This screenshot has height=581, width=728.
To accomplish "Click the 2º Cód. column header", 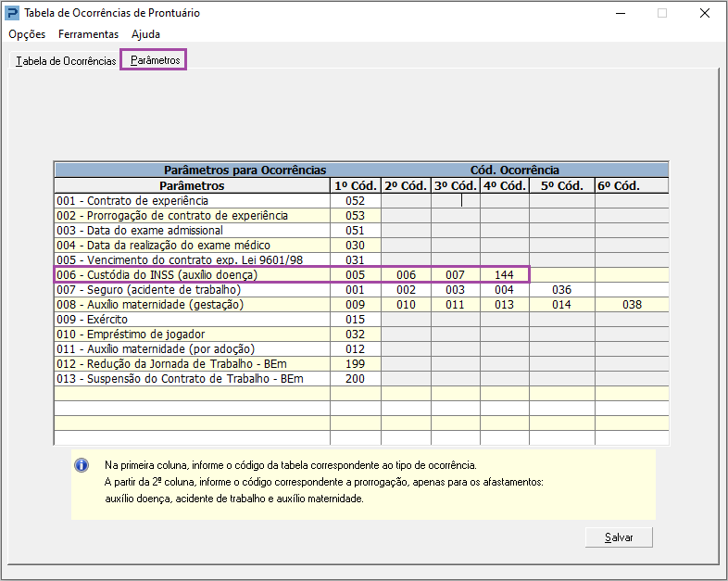I will (405, 185).
